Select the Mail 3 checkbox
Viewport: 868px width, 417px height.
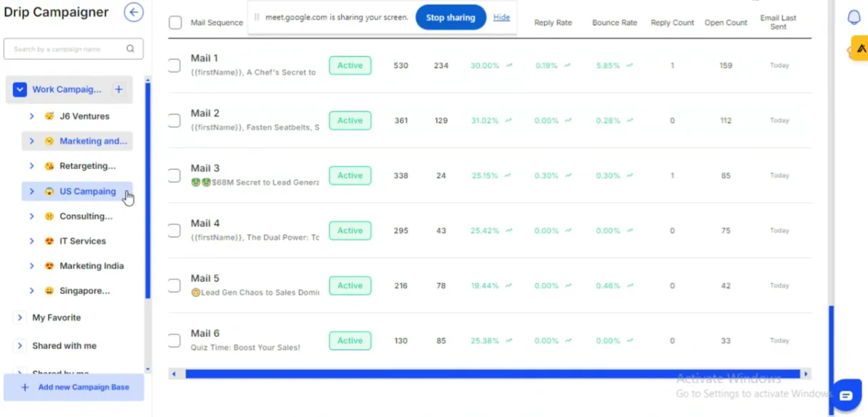pyautogui.click(x=174, y=176)
